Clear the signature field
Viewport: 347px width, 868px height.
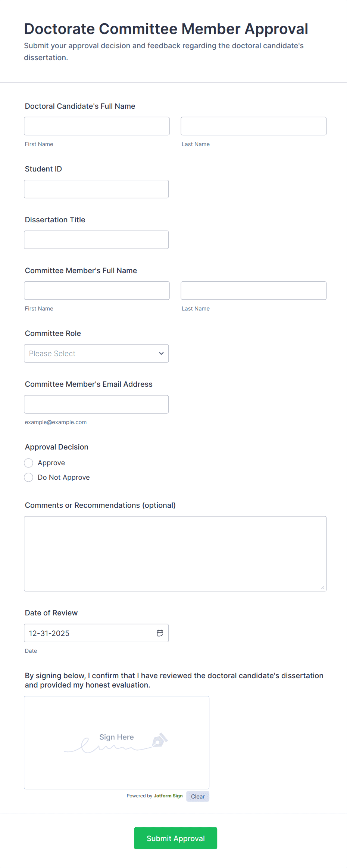[197, 796]
